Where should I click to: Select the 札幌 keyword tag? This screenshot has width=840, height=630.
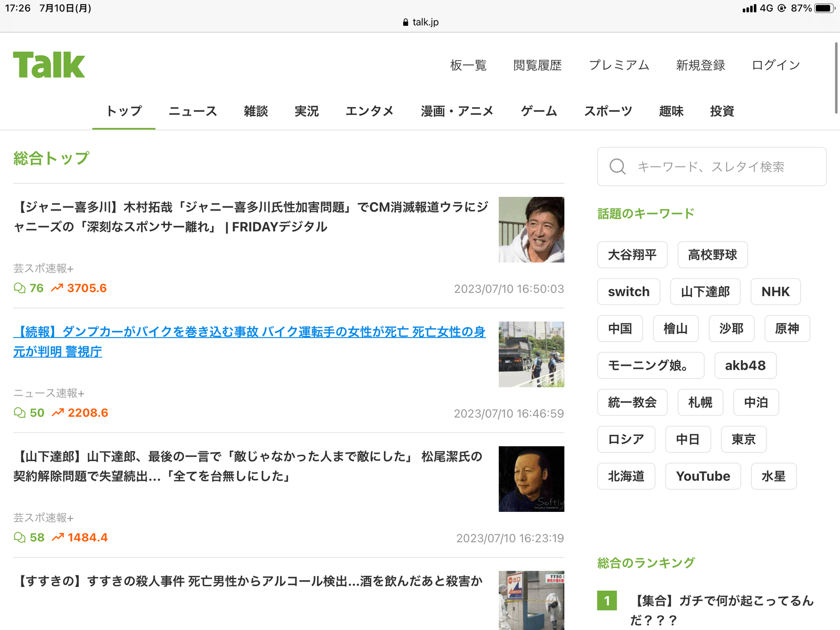click(x=700, y=402)
